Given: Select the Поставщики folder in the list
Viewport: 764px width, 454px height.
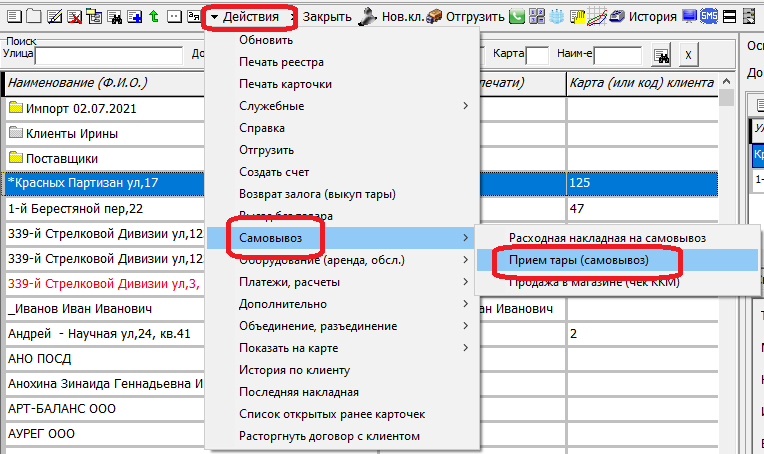Looking at the screenshot, I should pyautogui.click(x=61, y=158).
